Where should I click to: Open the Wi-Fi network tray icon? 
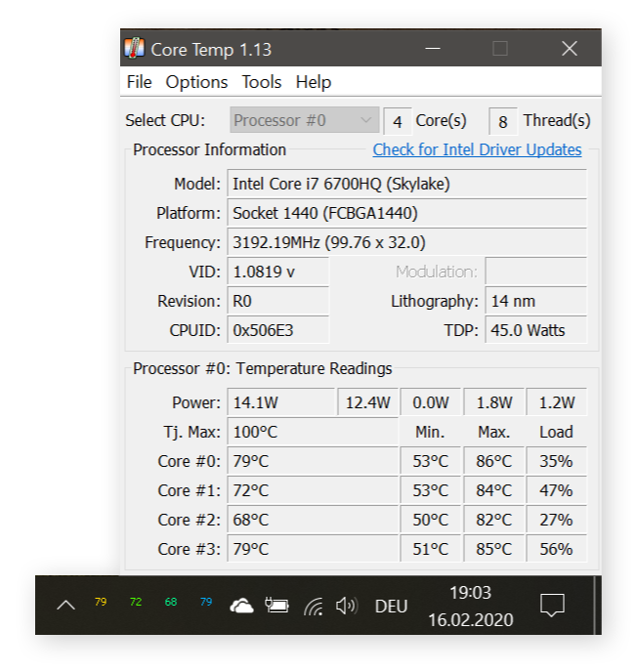(x=314, y=607)
